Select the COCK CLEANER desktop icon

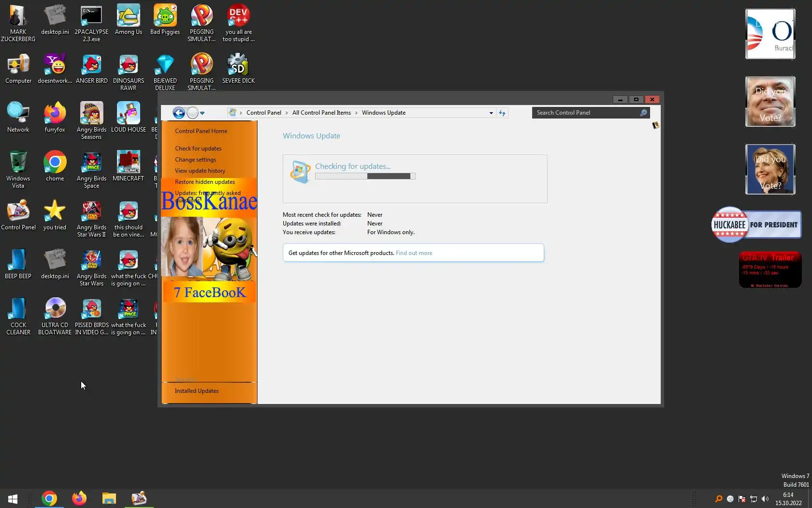pos(18,316)
